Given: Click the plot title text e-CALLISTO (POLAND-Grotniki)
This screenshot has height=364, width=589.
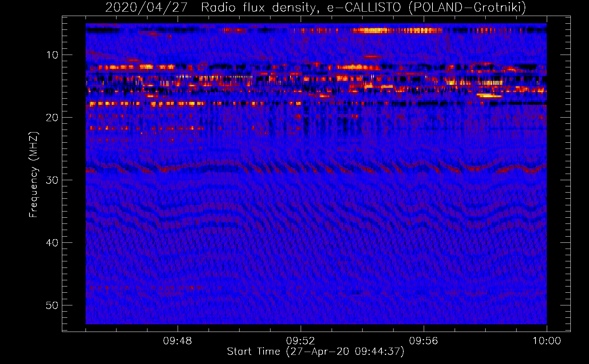Looking at the screenshot, I should click(x=426, y=7).
